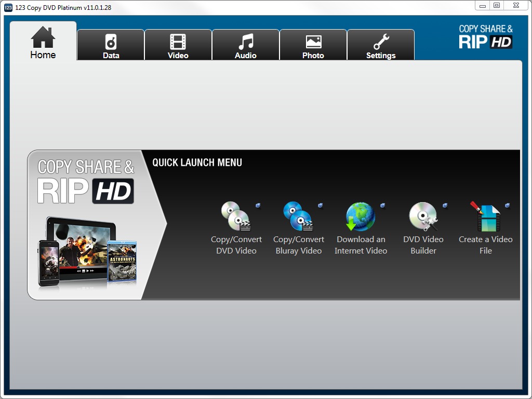Start Download an Internet Video
This screenshot has width=532, height=399.
tap(361, 228)
